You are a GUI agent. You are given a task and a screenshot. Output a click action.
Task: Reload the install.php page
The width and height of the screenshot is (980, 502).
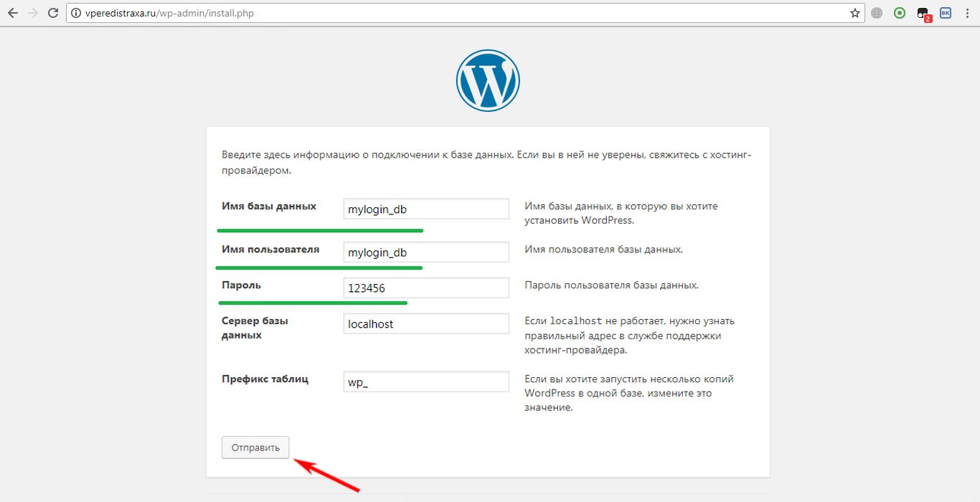click(52, 13)
